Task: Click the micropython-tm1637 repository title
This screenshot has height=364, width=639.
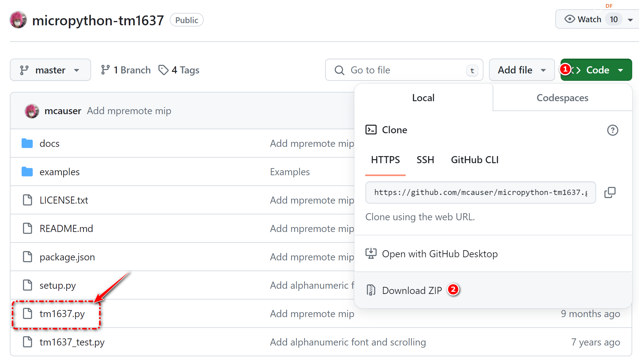Action: coord(98,20)
